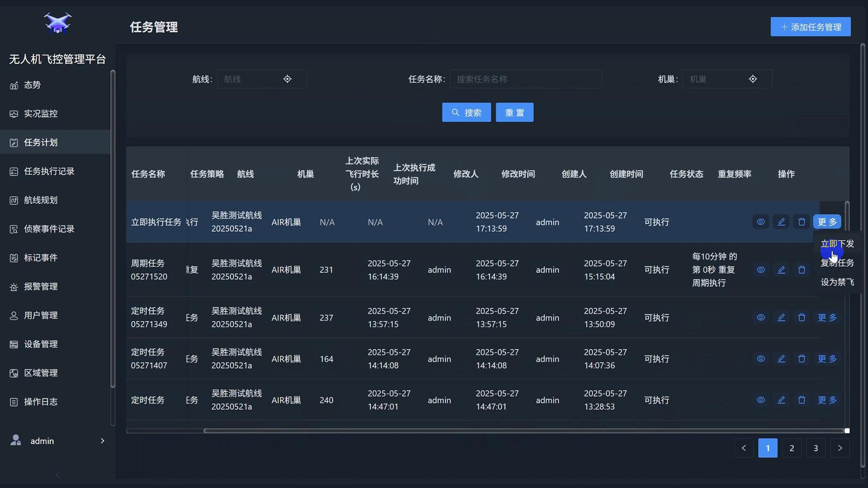Image resolution: width=868 pixels, height=488 pixels.
Task: Edit 立即执行任务 row pencil icon
Action: pos(781,222)
